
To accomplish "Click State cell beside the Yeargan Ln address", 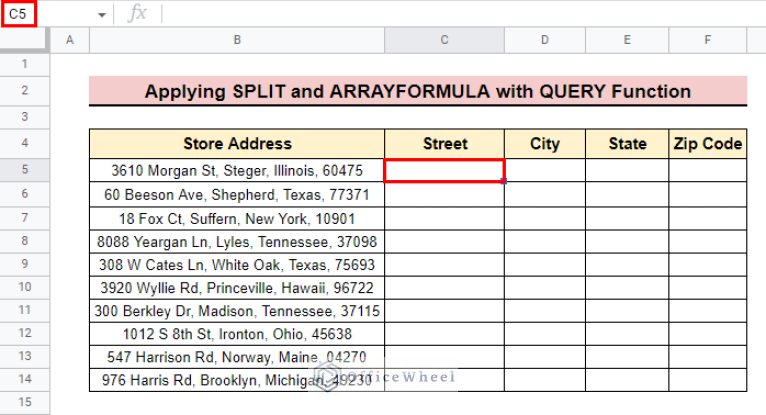I will pos(627,242).
